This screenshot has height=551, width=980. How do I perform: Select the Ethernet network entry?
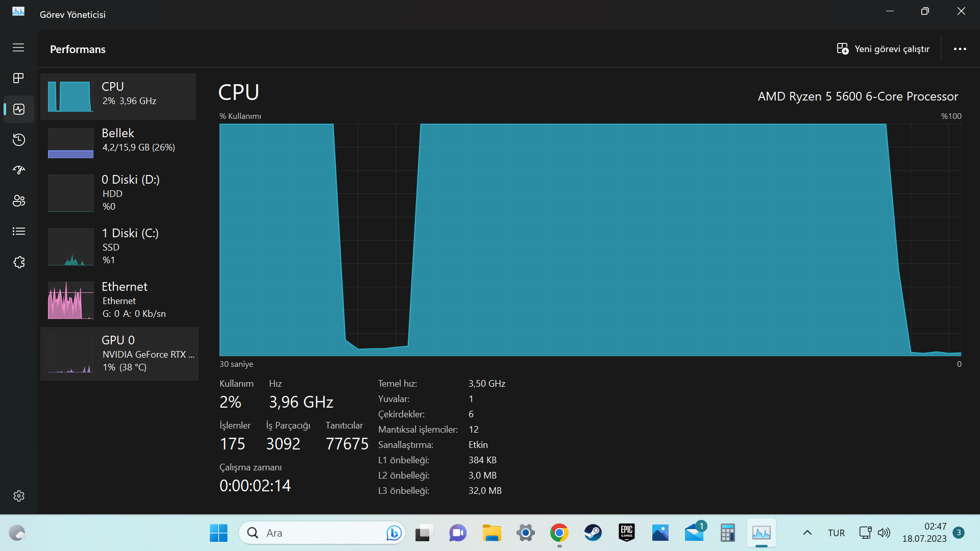pos(118,300)
